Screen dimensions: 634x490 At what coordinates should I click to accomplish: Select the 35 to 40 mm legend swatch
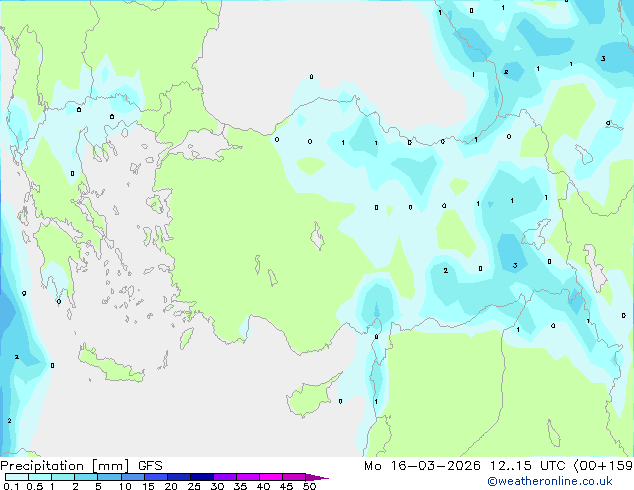[248, 477]
